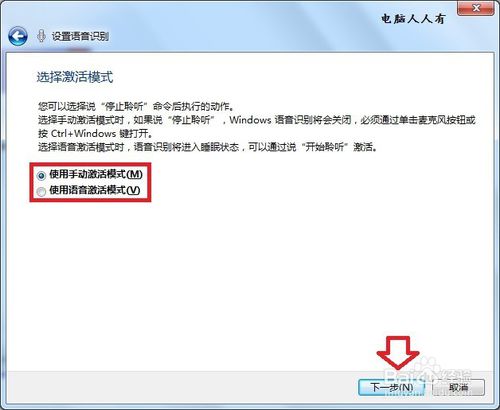
Task: Click the top edge of the red highlight box
Action: [x=90, y=164]
